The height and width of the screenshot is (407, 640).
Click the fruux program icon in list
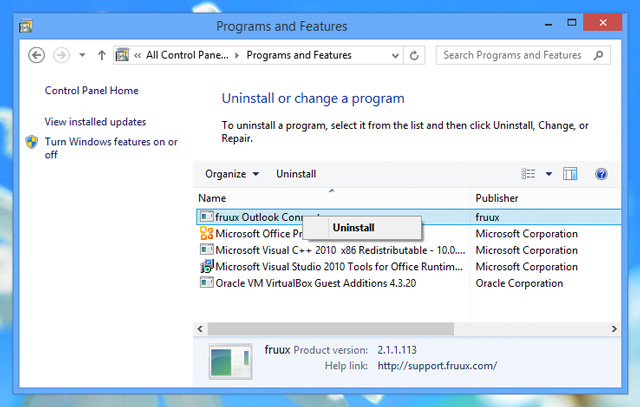[207, 217]
